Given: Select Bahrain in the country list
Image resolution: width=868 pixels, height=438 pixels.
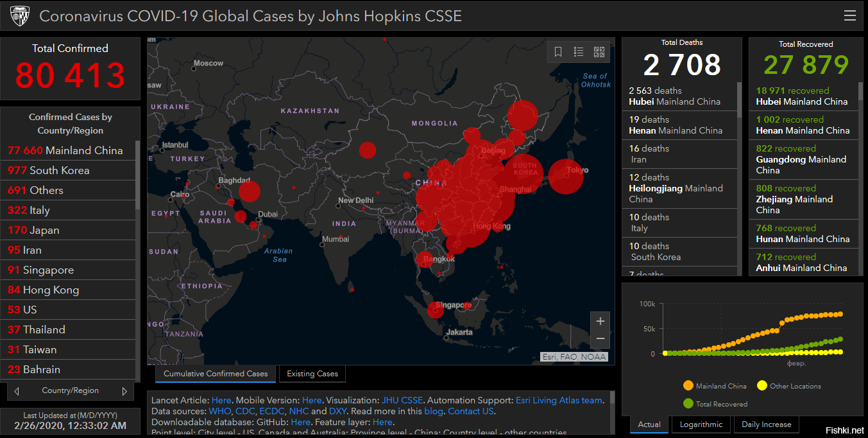Looking at the screenshot, I should pyautogui.click(x=68, y=369).
